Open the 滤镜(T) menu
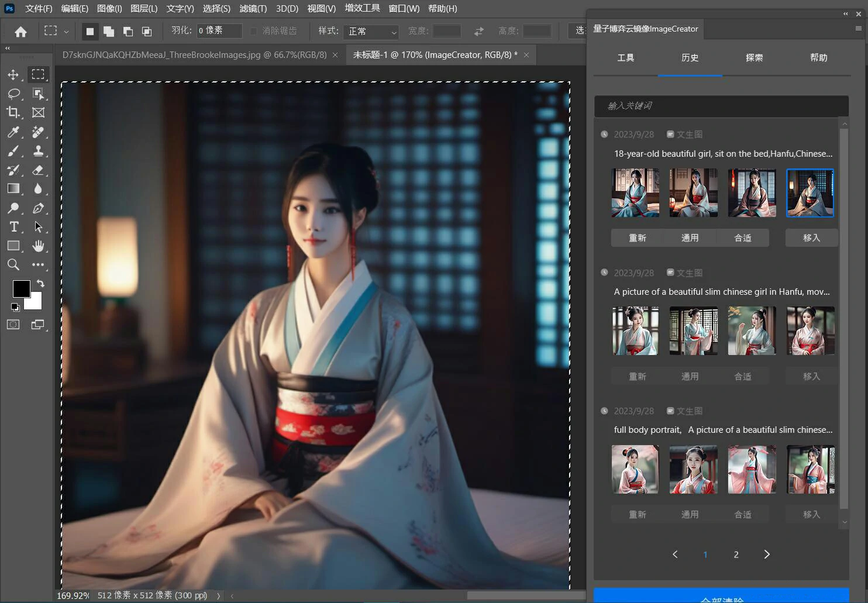The image size is (868, 603). point(253,9)
